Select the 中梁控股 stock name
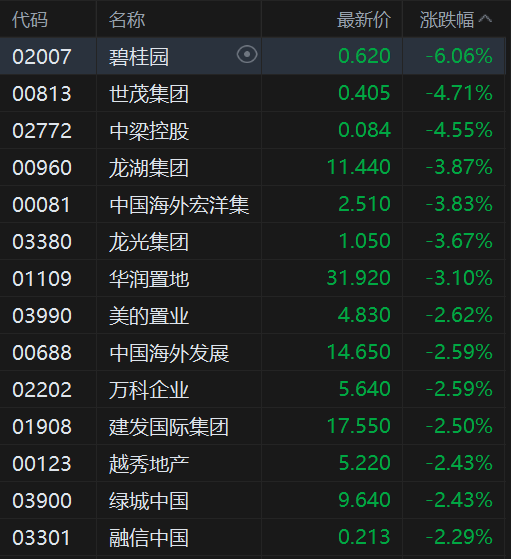511x559 pixels. point(149,131)
